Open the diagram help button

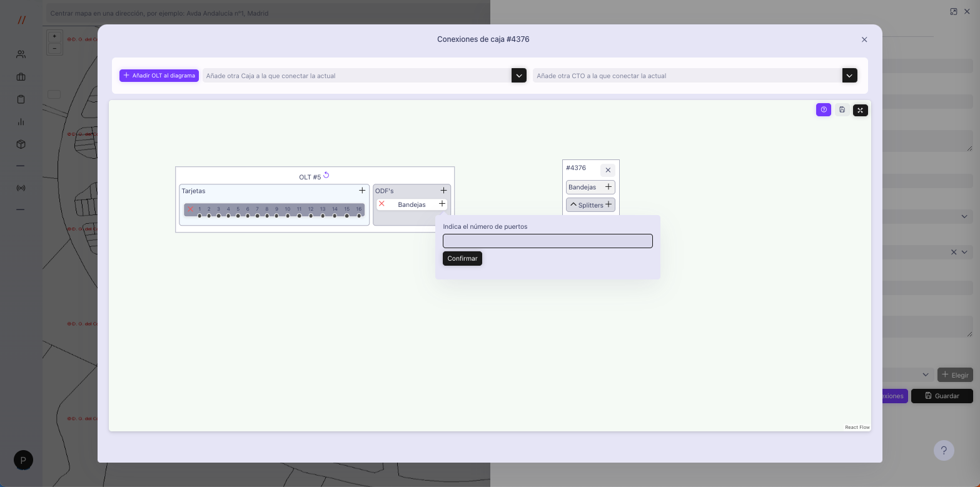[824, 110]
